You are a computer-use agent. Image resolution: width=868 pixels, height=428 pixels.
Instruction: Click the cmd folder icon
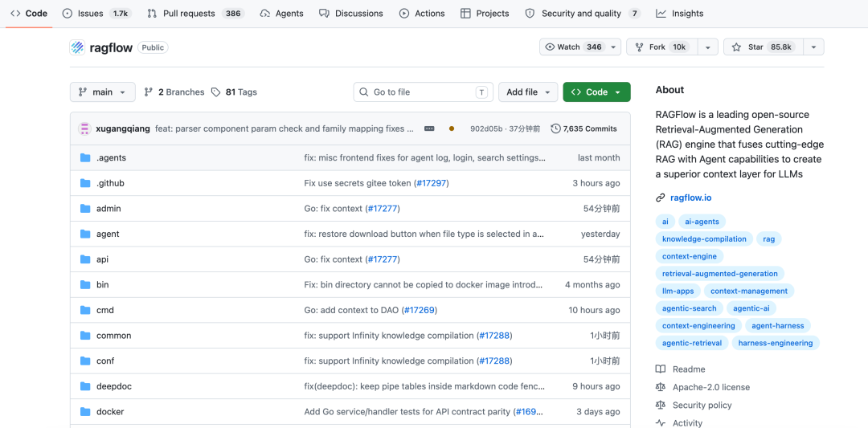(x=85, y=310)
